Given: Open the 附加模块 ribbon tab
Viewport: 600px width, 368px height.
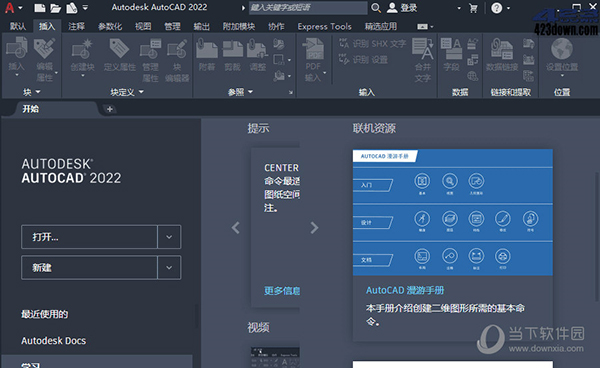Looking at the screenshot, I should pyautogui.click(x=239, y=26).
